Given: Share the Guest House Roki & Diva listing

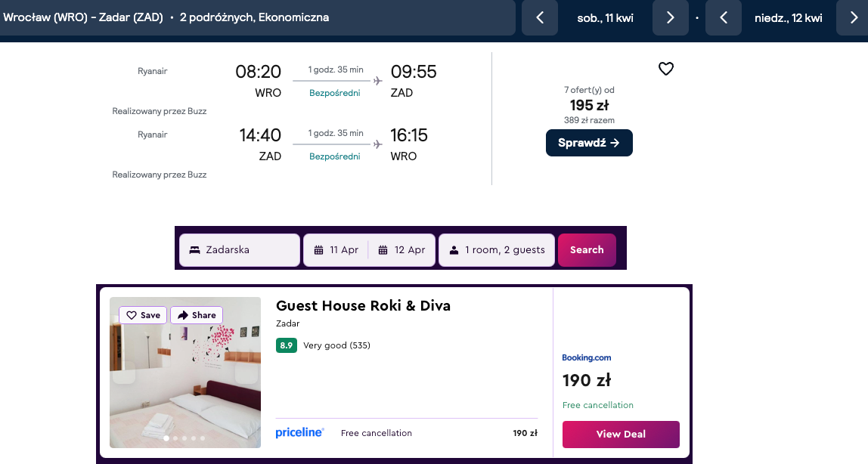Looking at the screenshot, I should (197, 315).
